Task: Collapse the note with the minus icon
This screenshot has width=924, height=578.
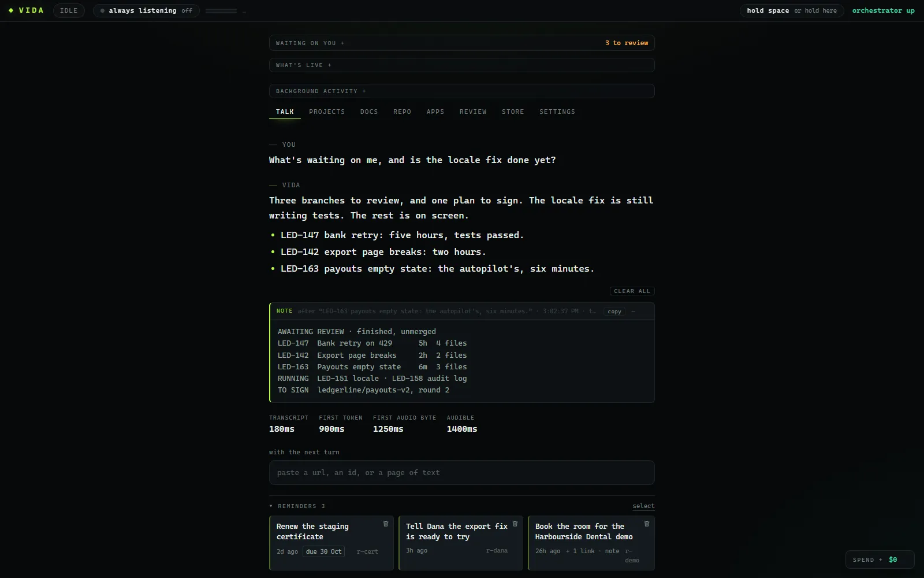Action: 634,311
